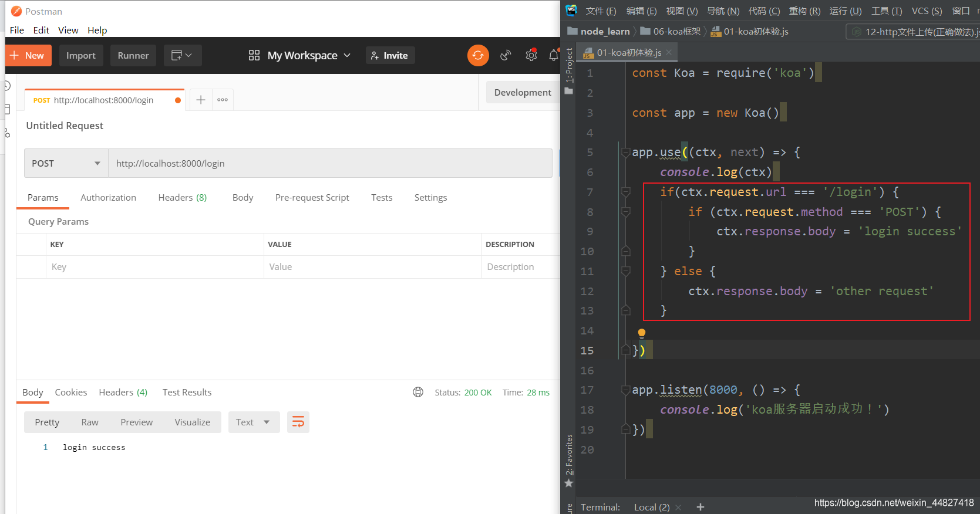Open the Postman Edit menu
This screenshot has height=514, width=980.
point(41,31)
